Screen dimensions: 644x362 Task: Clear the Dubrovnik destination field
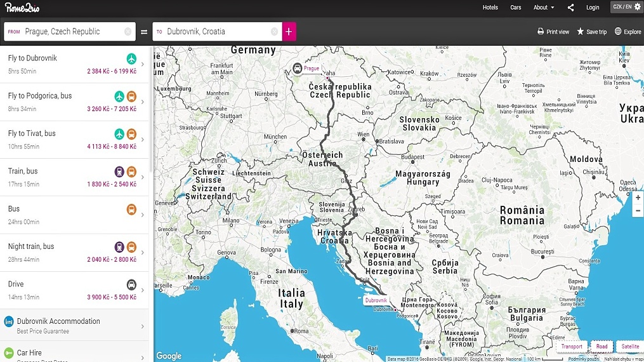(x=274, y=32)
